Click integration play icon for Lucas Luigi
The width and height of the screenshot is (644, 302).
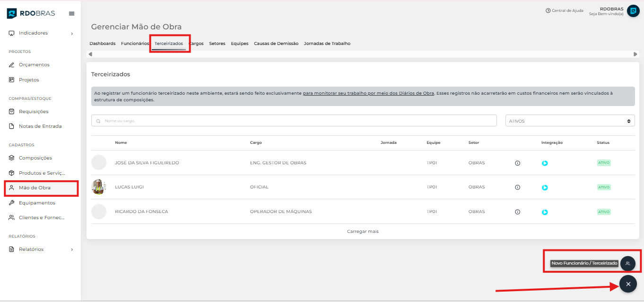[545, 187]
